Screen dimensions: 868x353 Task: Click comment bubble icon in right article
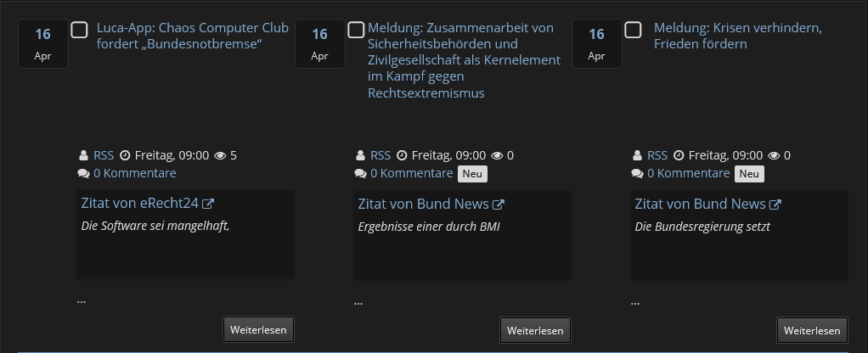tap(637, 173)
